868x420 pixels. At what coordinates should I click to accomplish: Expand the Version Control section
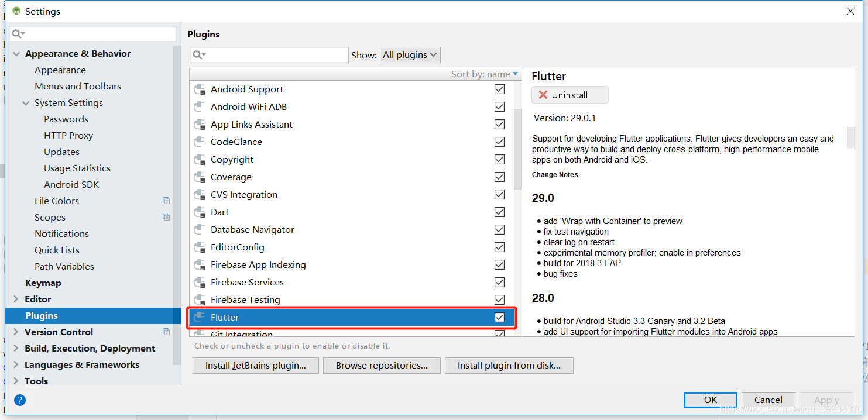16,332
